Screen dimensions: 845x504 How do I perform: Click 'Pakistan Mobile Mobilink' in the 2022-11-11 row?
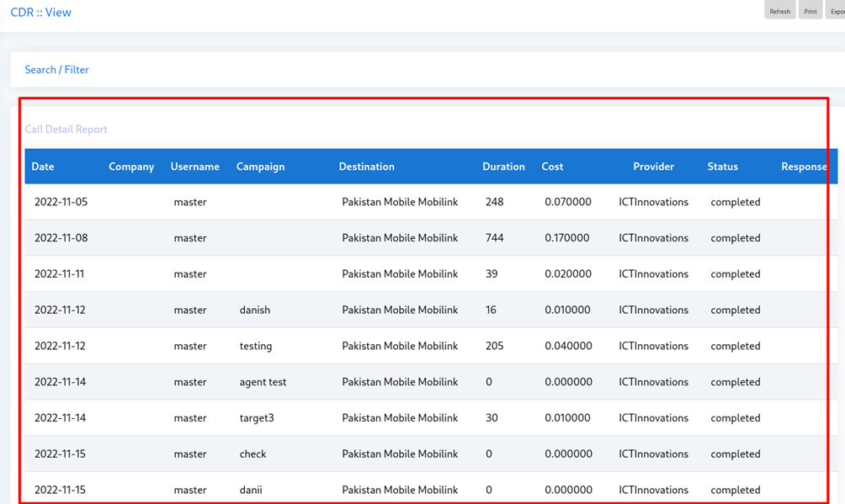(400, 273)
